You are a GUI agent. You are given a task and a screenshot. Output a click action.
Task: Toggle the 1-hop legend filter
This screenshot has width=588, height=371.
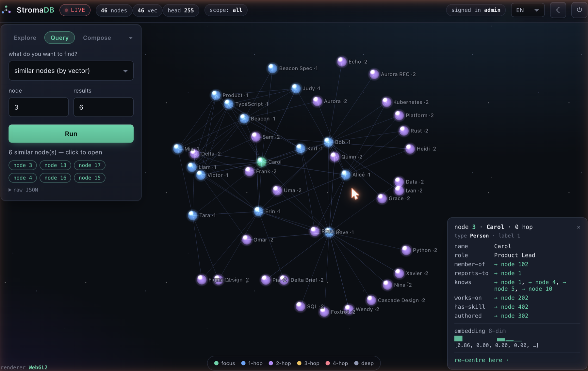[x=252, y=363]
